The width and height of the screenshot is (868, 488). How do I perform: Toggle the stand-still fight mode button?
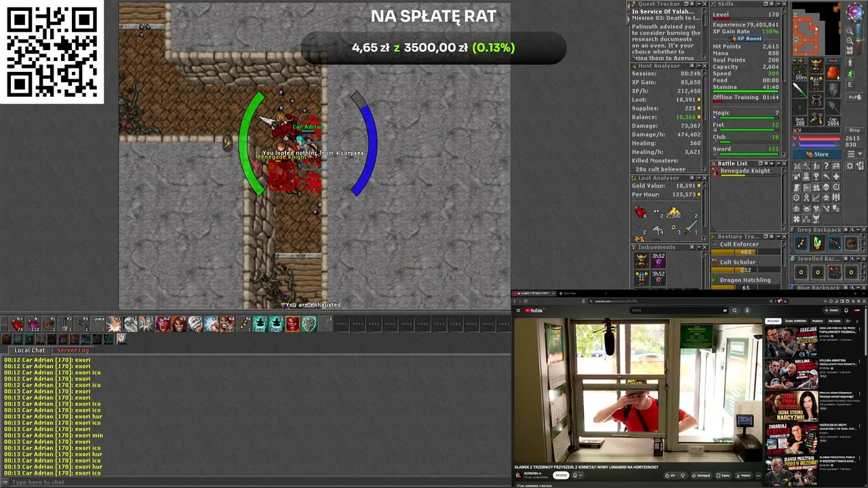click(x=850, y=63)
